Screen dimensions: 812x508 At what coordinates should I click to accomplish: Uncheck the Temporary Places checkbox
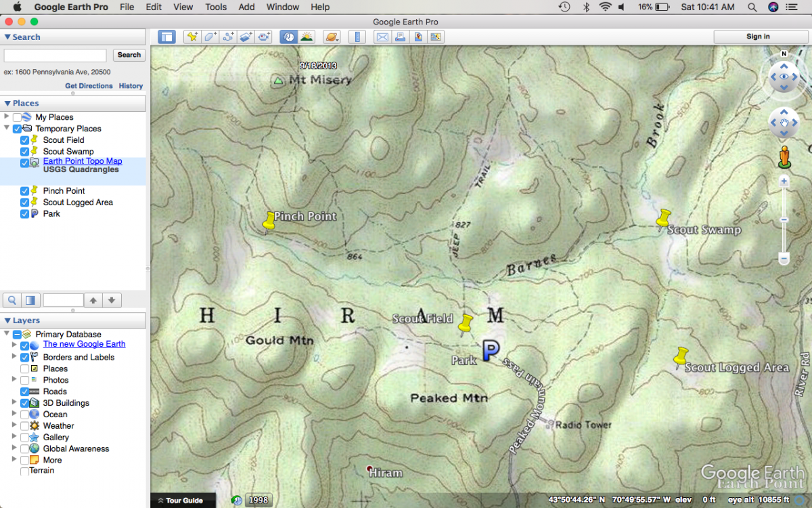[17, 129]
